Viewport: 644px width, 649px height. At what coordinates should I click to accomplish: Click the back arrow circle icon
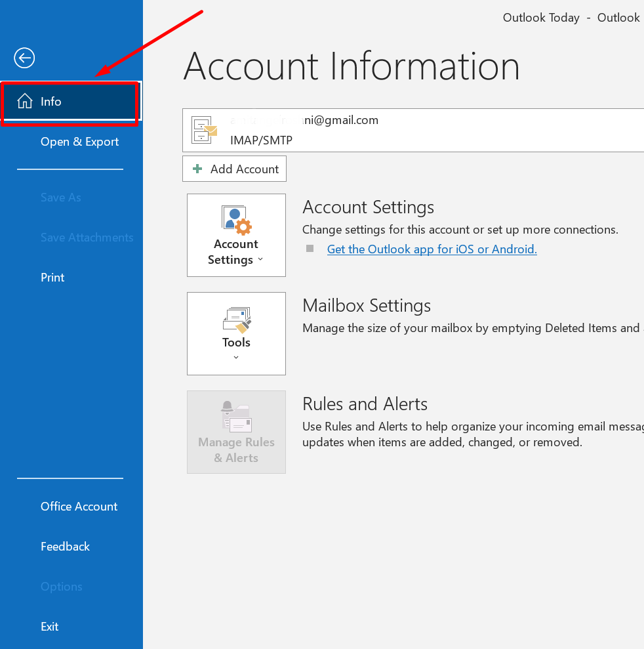pyautogui.click(x=24, y=58)
